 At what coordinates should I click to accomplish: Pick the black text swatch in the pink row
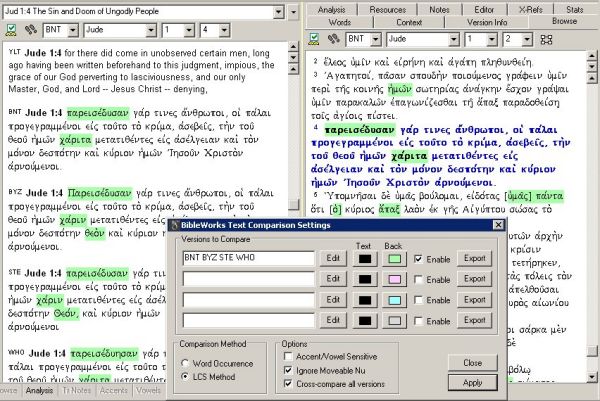(365, 280)
